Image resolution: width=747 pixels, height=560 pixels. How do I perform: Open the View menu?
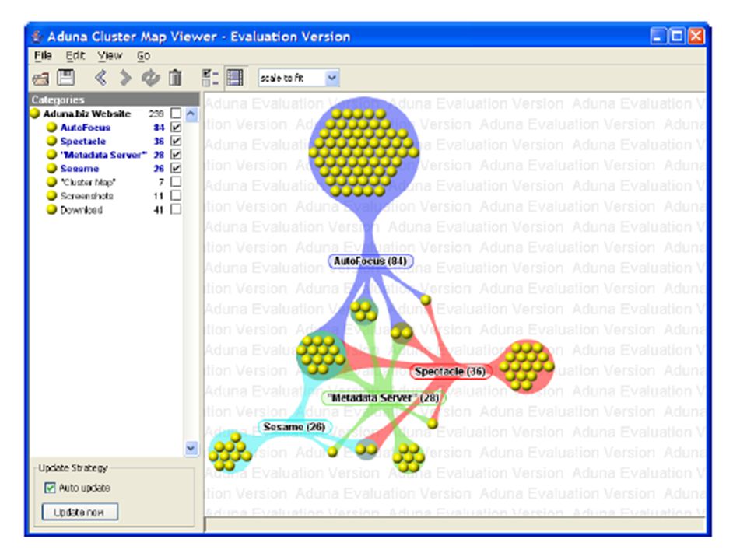pos(110,56)
